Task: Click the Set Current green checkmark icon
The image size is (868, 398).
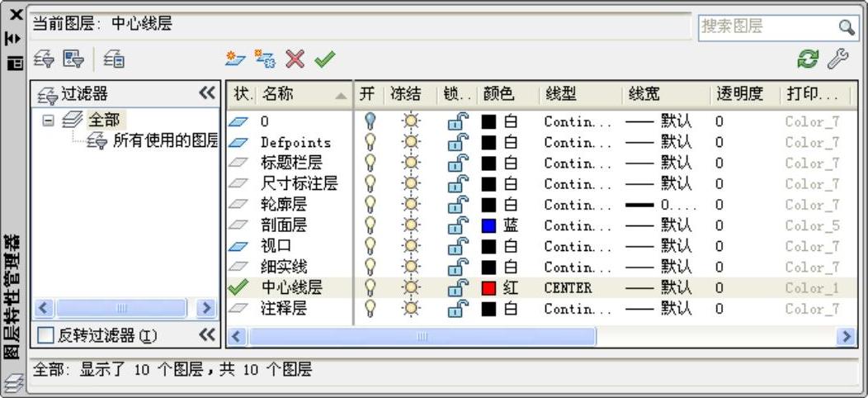Action: point(324,59)
